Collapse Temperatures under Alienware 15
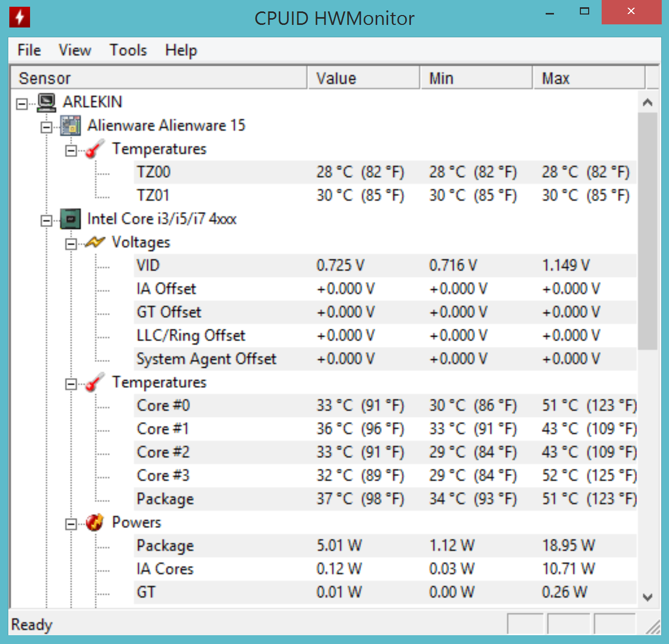Screen dimensions: 669x644 coord(70,150)
